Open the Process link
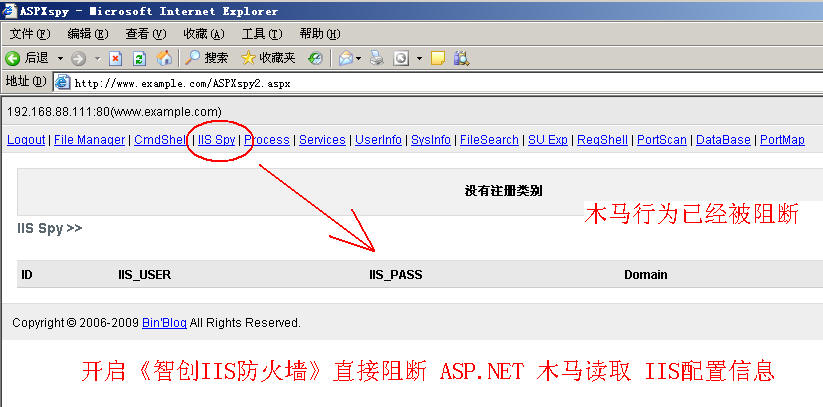 267,140
